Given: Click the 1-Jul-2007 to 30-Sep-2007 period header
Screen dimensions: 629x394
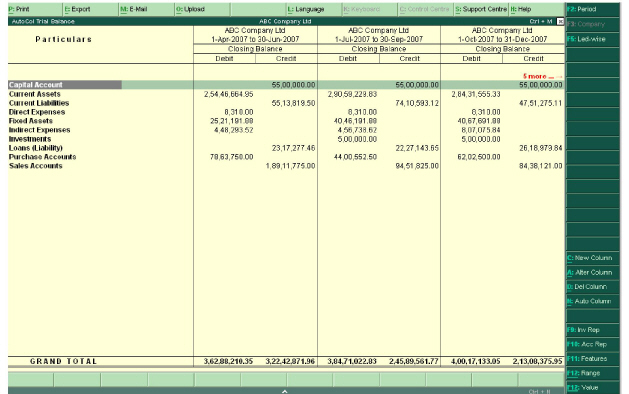Looking at the screenshot, I should [x=379, y=39].
